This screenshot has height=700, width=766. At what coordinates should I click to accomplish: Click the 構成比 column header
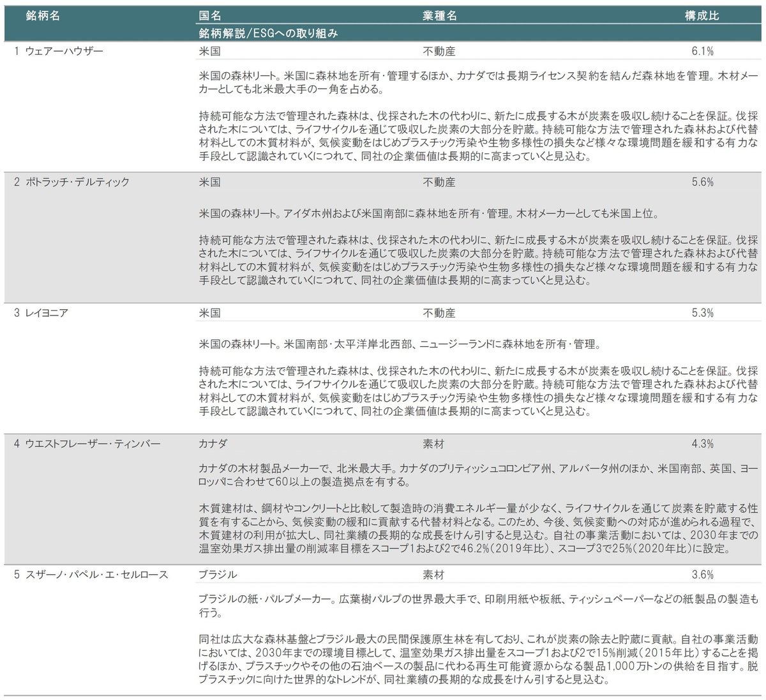[702, 16]
